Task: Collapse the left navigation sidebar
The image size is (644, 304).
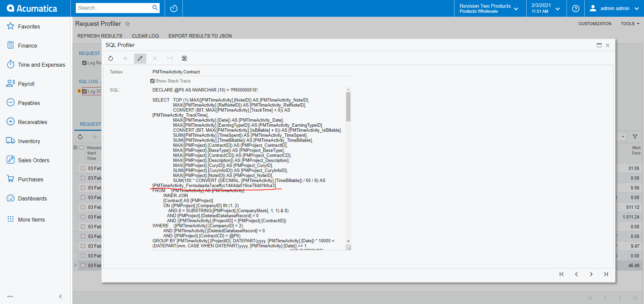Action: click(x=60, y=296)
